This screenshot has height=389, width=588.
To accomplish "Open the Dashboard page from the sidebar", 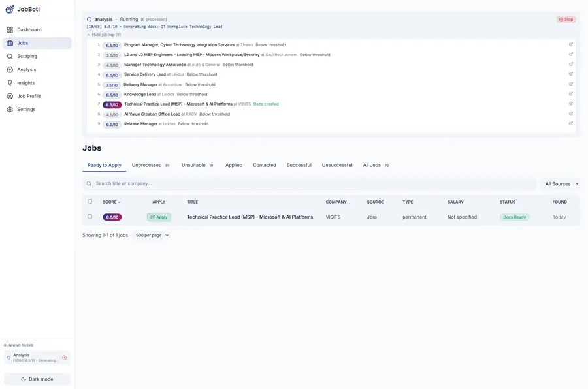I will tap(37, 29).
